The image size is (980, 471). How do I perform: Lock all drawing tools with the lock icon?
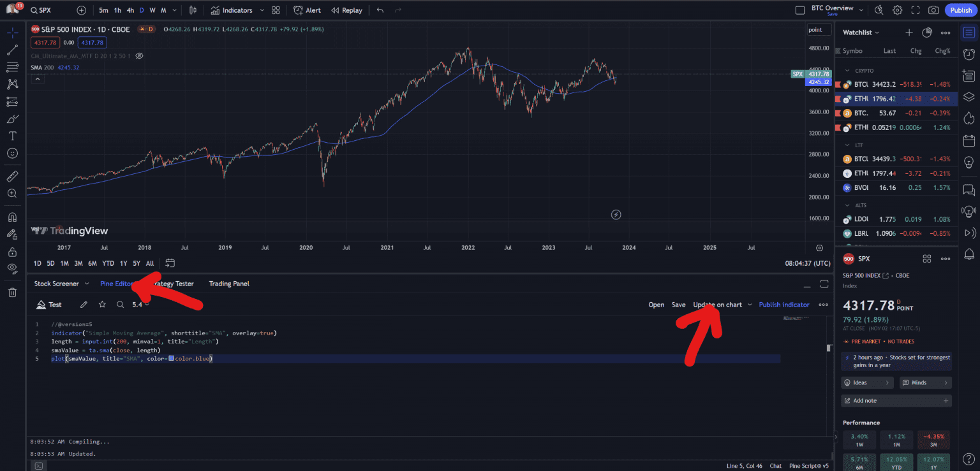coord(12,252)
